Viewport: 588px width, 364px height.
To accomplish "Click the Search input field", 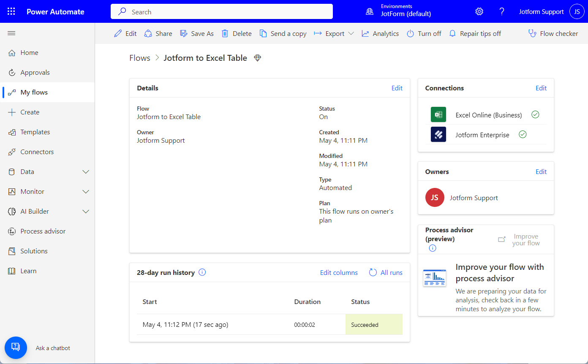I will click(x=222, y=12).
